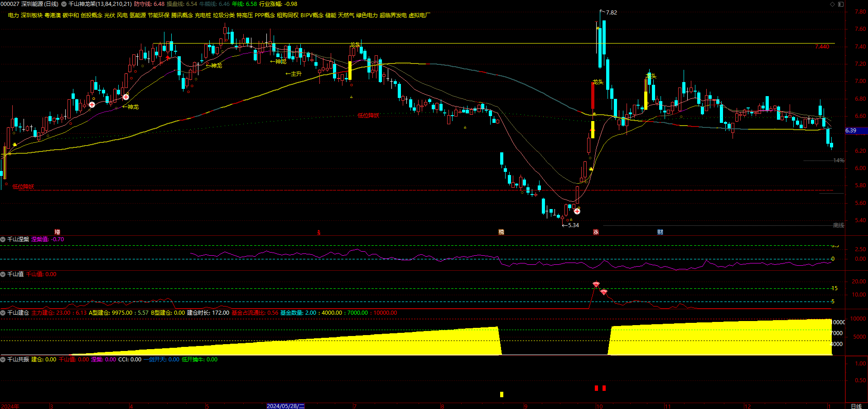This screenshot has width=868, height=409.
Task: Click the yellow 千山共振 signal bar
Action: [502, 394]
